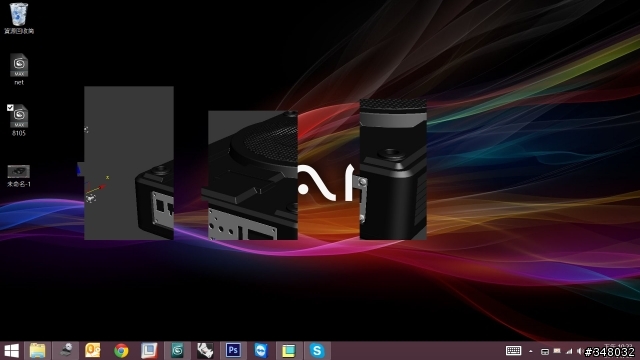
Task: Click the message-like tray icon
Action: [x=557, y=351]
